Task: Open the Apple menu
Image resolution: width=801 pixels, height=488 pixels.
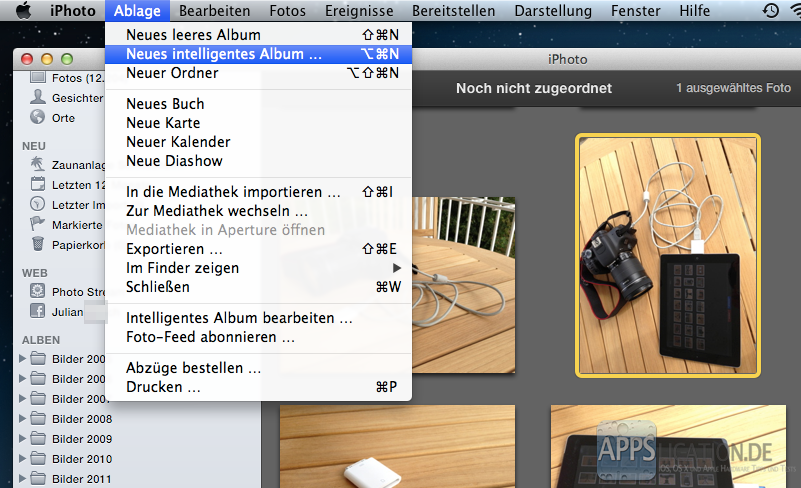Action: [23, 10]
